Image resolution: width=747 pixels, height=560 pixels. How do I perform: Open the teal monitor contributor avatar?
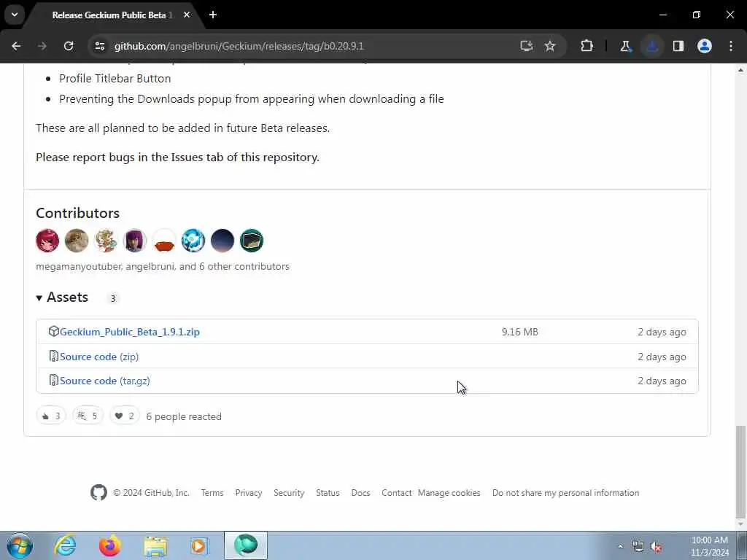[x=252, y=241]
